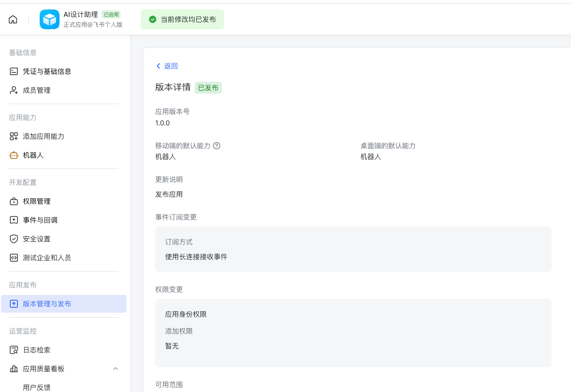Click the 返回 back link

167,66
